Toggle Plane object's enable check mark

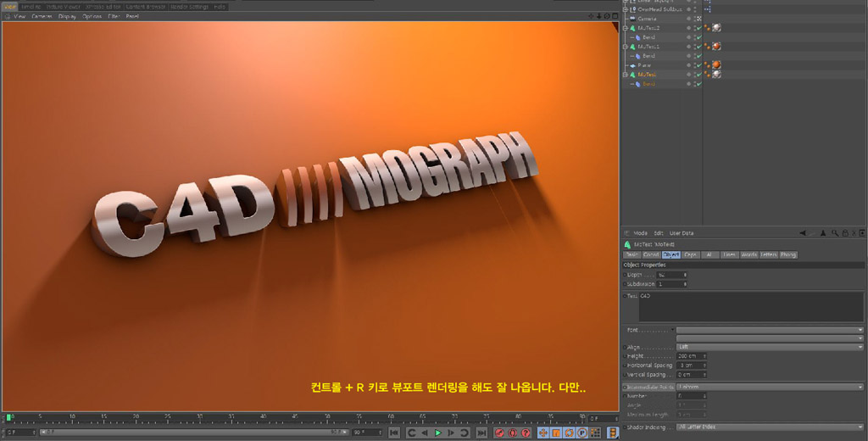(699, 64)
